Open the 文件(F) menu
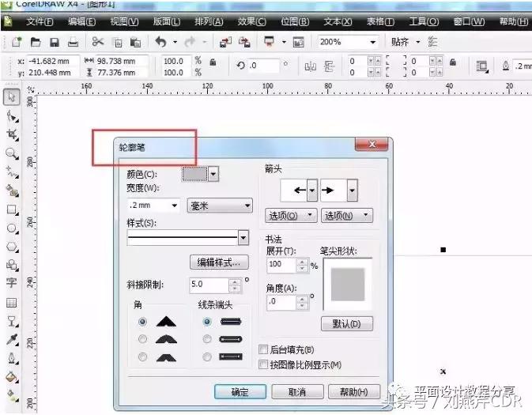The image size is (532, 415). coord(40,21)
